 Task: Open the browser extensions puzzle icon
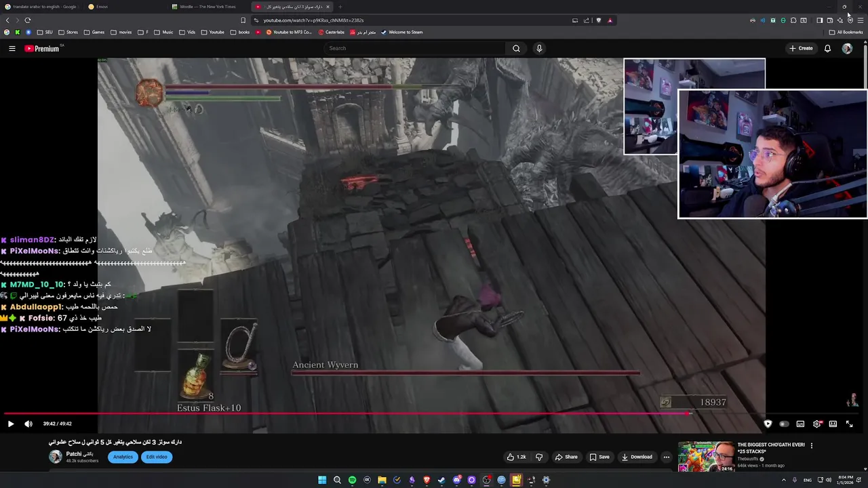pyautogui.click(x=793, y=20)
